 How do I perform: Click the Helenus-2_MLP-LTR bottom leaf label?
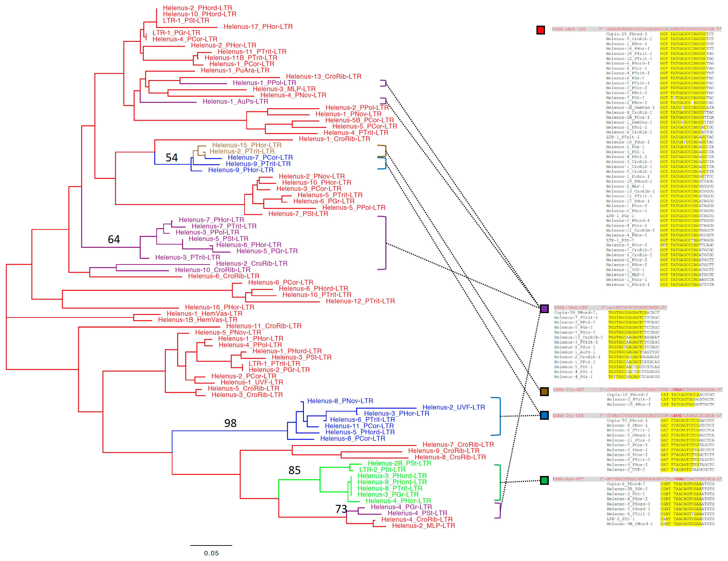pos(423,526)
